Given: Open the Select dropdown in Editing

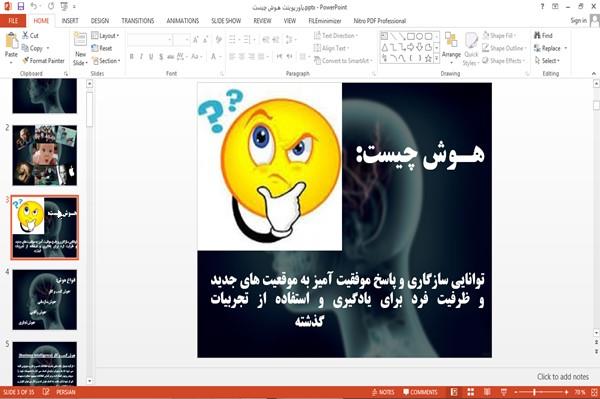Looking at the screenshot, I should tap(547, 61).
